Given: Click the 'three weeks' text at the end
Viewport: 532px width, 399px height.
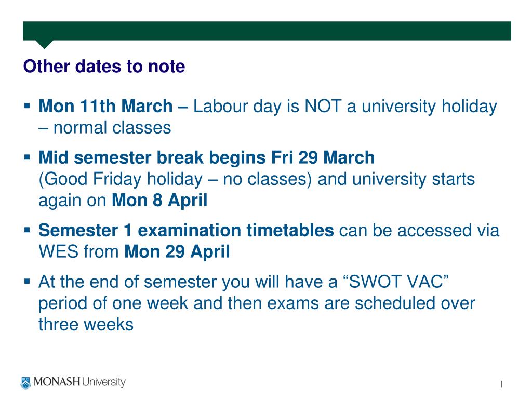Looking at the screenshot, I should coord(86,324).
